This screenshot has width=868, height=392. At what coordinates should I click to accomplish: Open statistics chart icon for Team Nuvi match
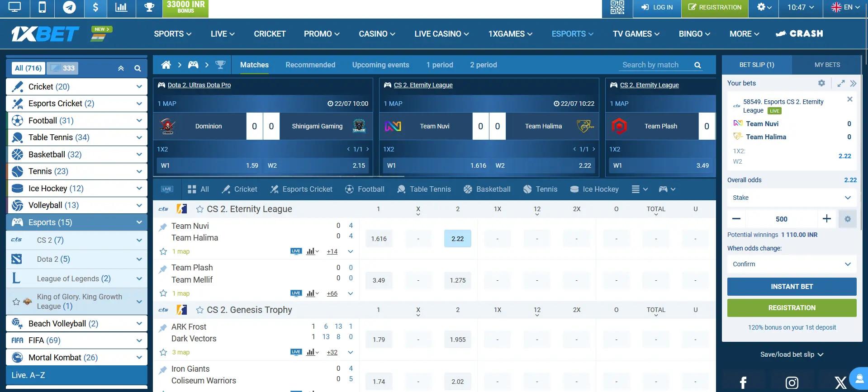(x=312, y=251)
